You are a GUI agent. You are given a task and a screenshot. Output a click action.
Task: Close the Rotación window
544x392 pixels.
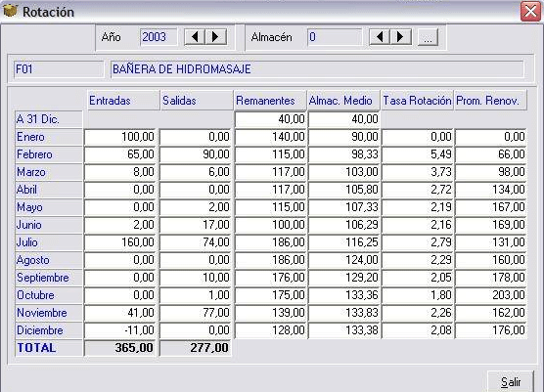[x=530, y=12]
